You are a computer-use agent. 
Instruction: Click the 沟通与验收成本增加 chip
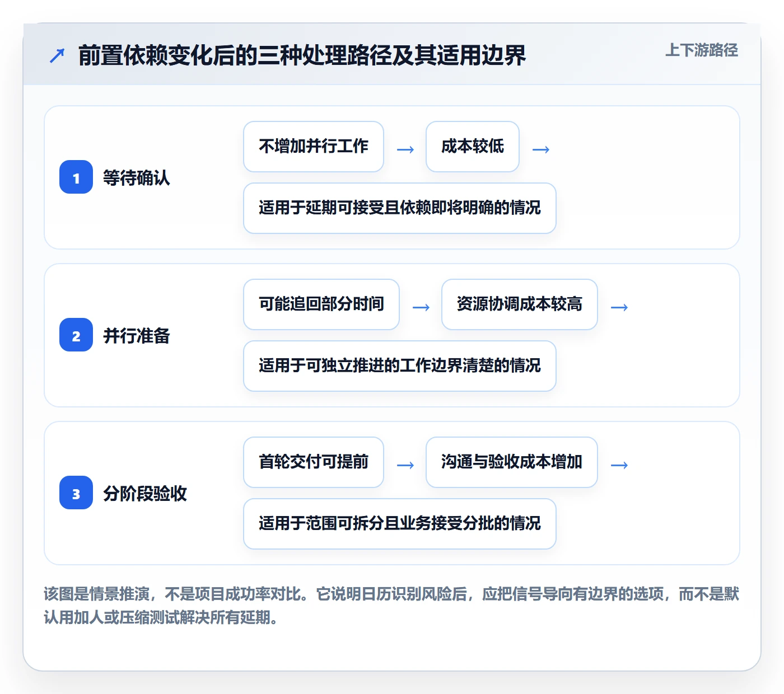(512, 462)
